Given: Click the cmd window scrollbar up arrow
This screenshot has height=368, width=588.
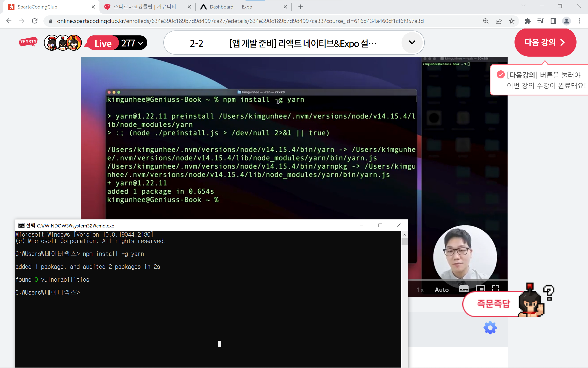Looking at the screenshot, I should click(x=404, y=235).
